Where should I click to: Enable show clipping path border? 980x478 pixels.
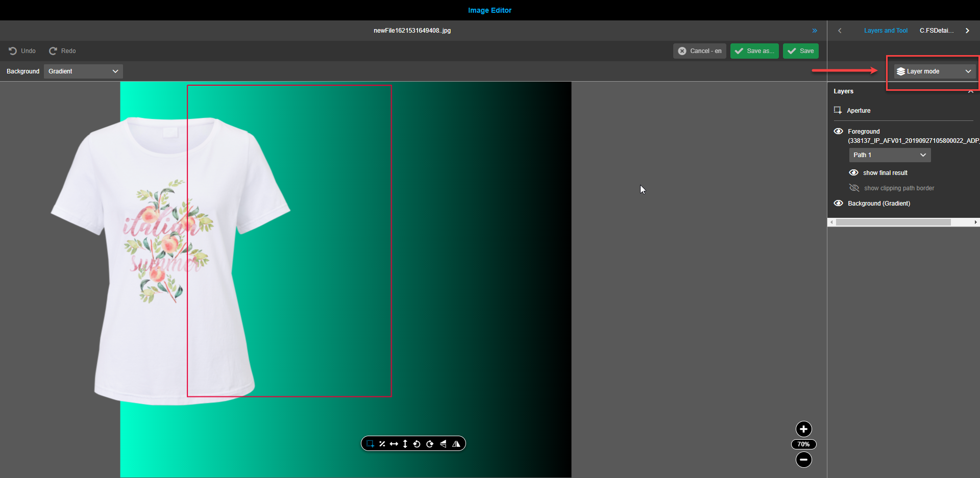pyautogui.click(x=854, y=188)
